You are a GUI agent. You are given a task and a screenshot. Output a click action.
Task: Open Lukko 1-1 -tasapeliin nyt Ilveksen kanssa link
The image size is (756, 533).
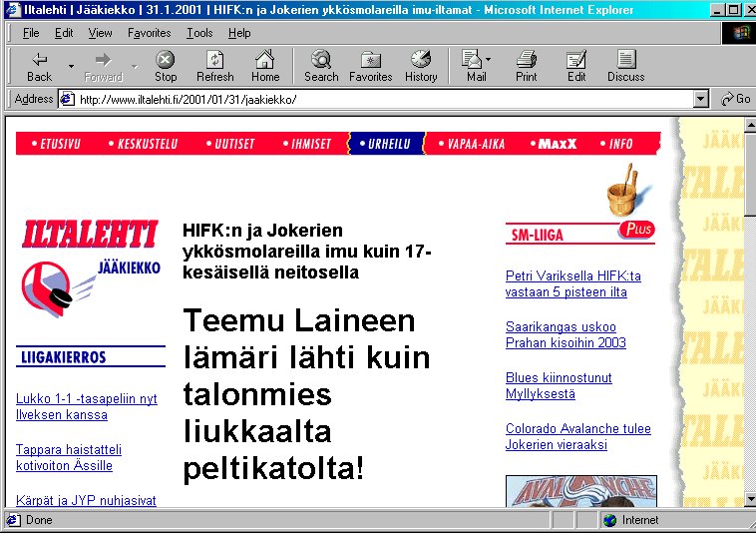pyautogui.click(x=87, y=406)
